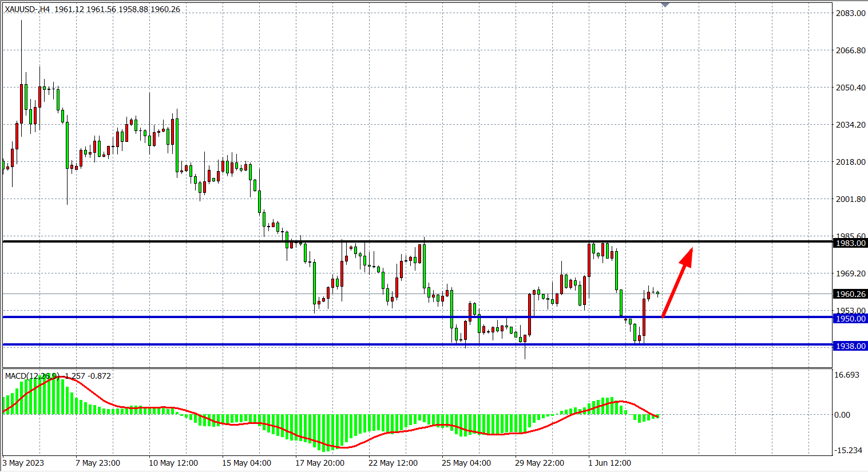
Task: Click the 1 Jun 12:00 time label
Action: tap(609, 463)
